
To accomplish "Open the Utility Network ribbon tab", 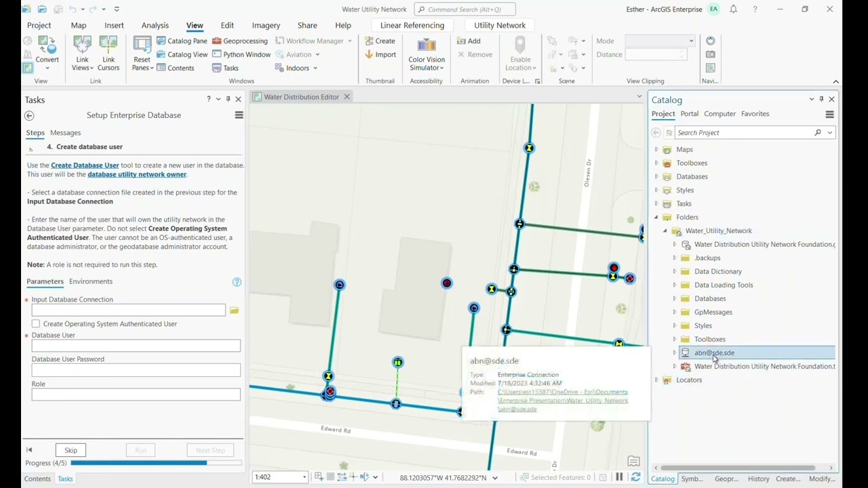I will [500, 25].
